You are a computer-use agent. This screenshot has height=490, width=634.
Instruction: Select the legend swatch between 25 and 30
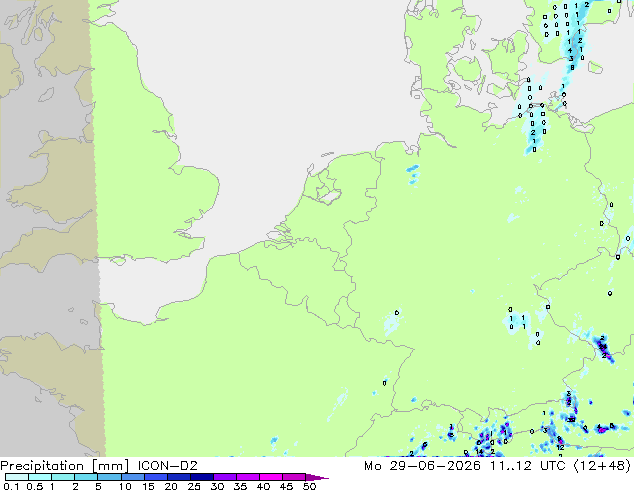201,477
